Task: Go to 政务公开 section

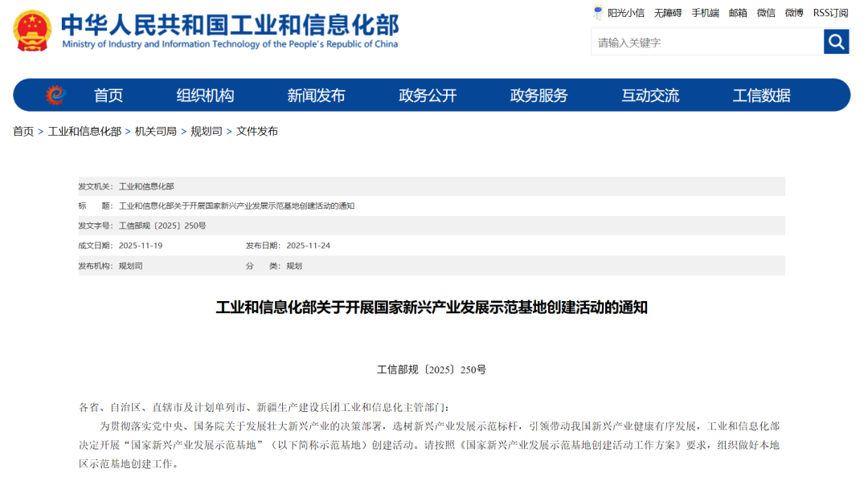Action: pyautogui.click(x=428, y=96)
